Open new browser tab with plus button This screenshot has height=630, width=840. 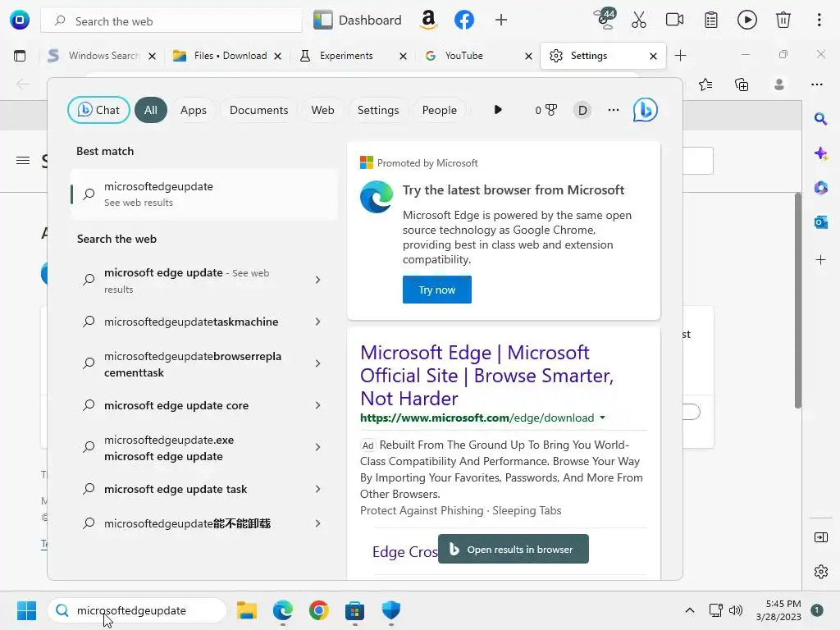pyautogui.click(x=680, y=56)
